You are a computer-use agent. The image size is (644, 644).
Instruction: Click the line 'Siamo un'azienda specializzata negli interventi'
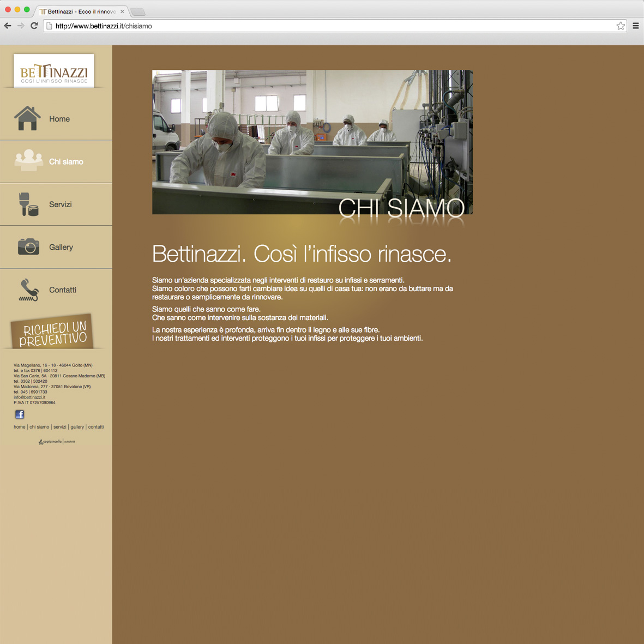(x=278, y=280)
